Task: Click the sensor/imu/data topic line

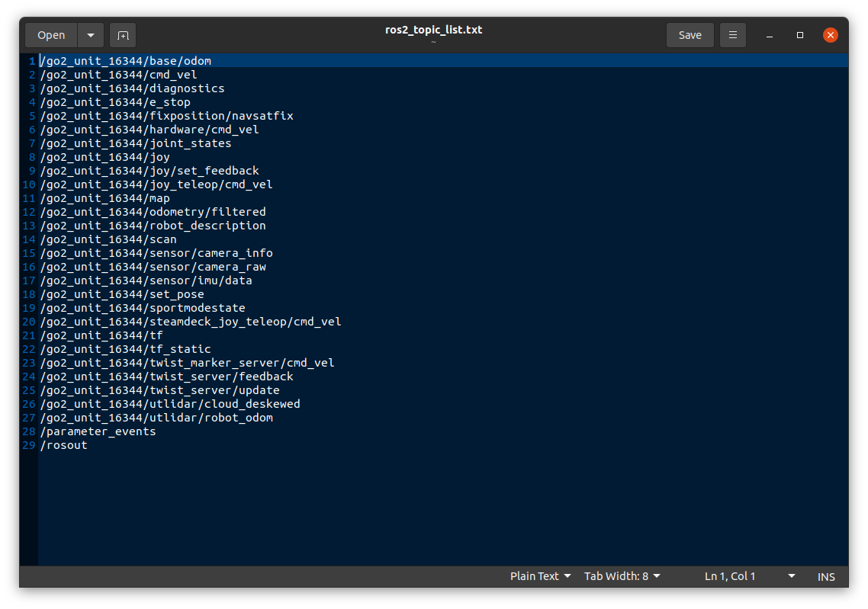Action: tap(146, 280)
